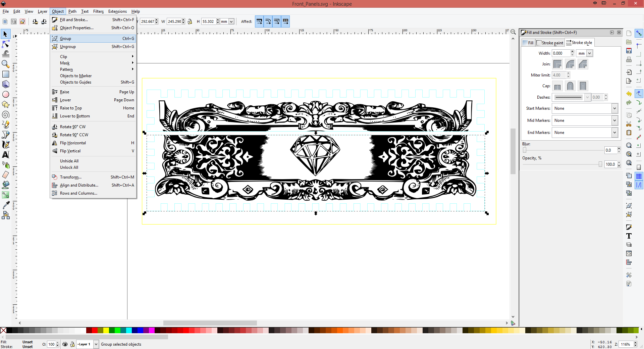Click the zoom percentage field

pyautogui.click(x=626, y=344)
